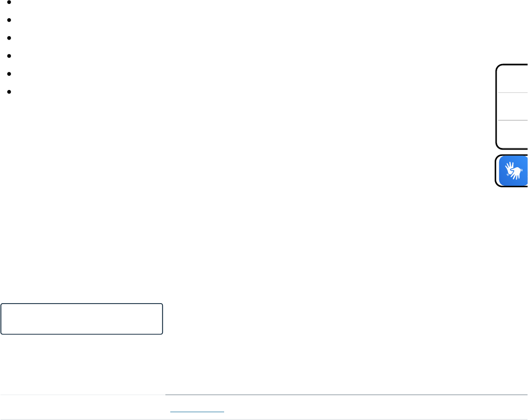This screenshot has height=420, width=528.
Task: Follow the blue underlined link near the bottom
Action: [x=197, y=411]
